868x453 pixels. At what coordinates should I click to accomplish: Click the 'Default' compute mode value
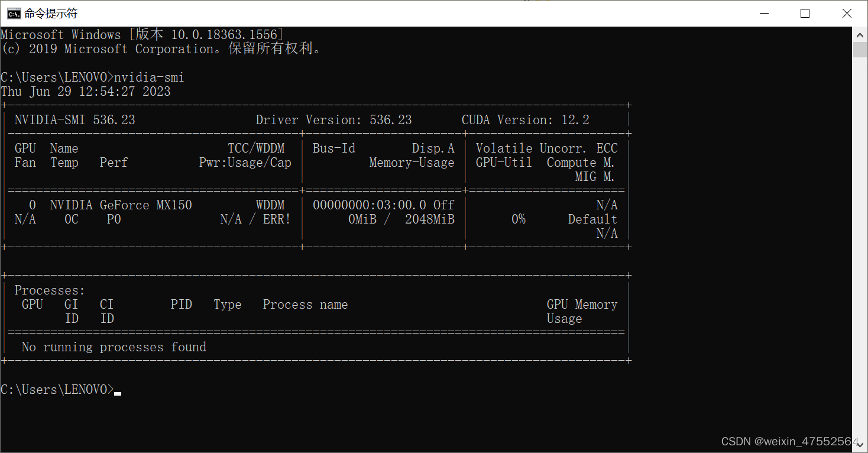[x=593, y=219]
